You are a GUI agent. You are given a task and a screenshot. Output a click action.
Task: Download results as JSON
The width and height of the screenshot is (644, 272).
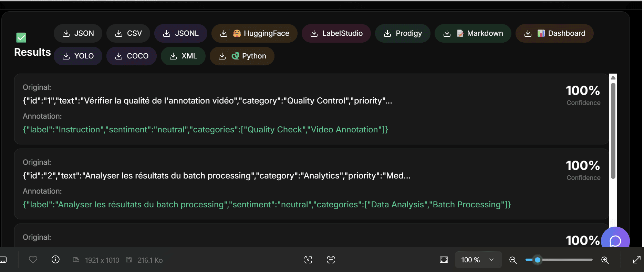coord(78,33)
